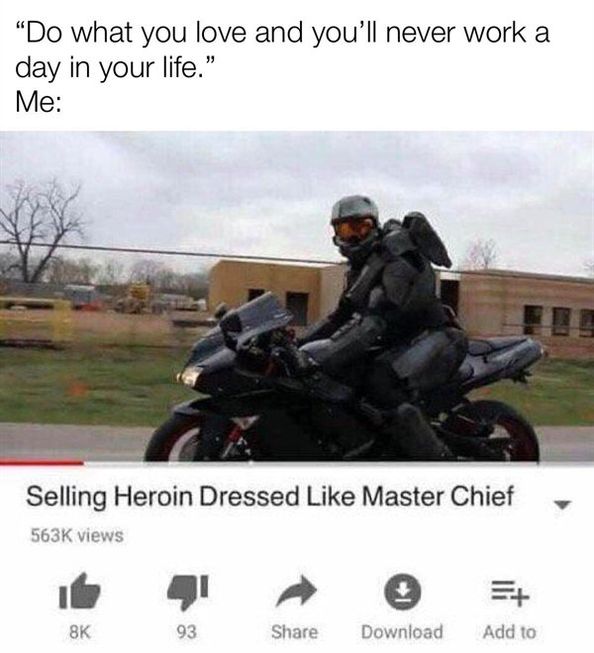Select the Download text label

click(402, 632)
